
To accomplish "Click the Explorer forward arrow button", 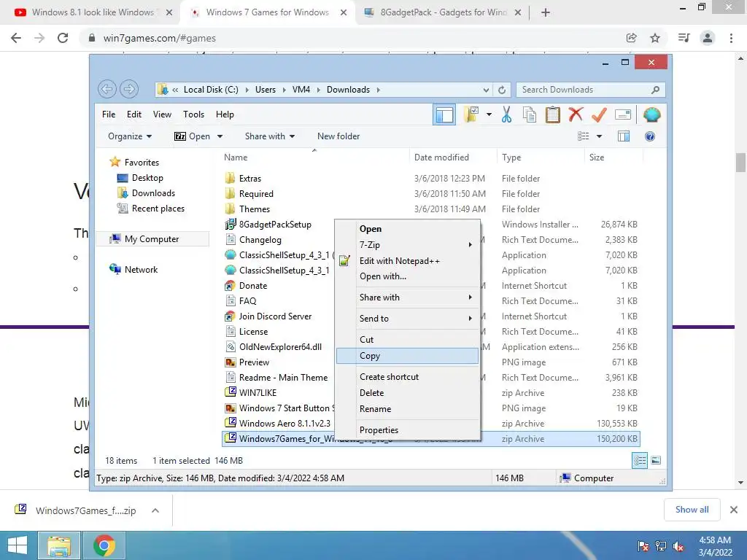I will pos(129,89).
